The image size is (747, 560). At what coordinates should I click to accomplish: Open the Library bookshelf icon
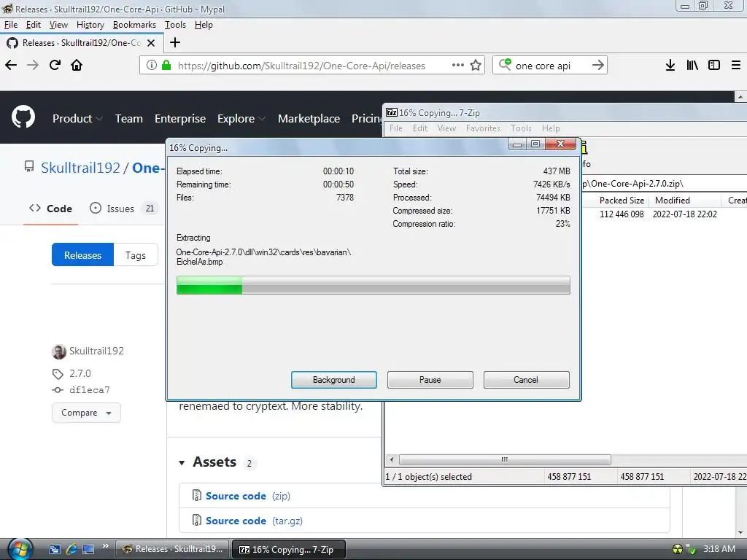coord(692,65)
